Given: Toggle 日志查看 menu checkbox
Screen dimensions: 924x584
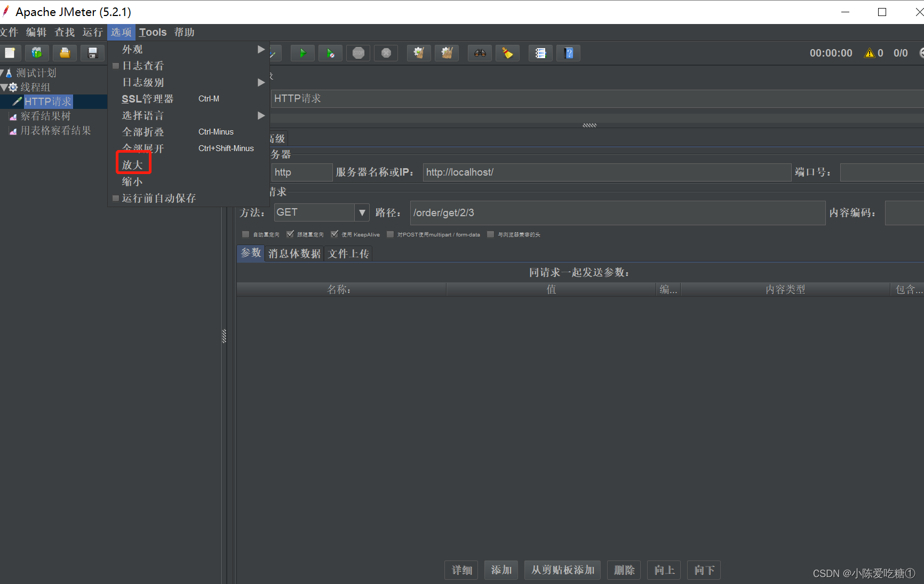Looking at the screenshot, I should click(x=116, y=66).
